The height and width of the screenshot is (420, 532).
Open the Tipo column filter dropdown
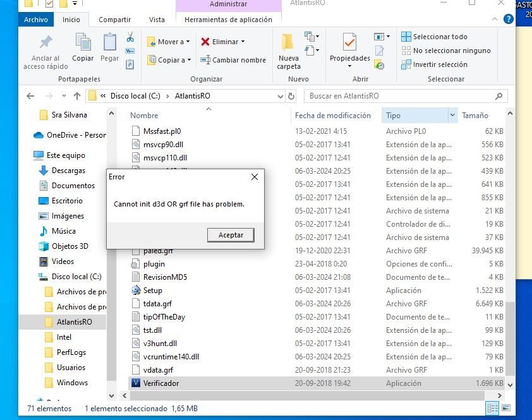[x=452, y=116]
